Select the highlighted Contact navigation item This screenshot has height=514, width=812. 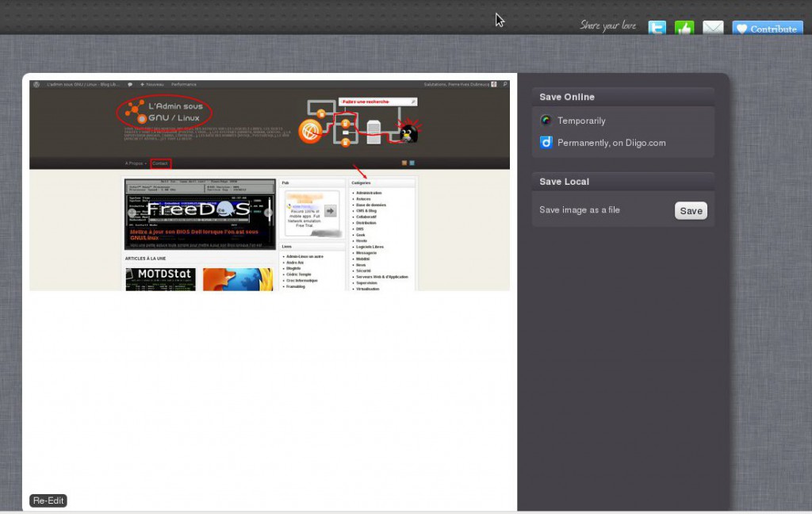click(161, 163)
